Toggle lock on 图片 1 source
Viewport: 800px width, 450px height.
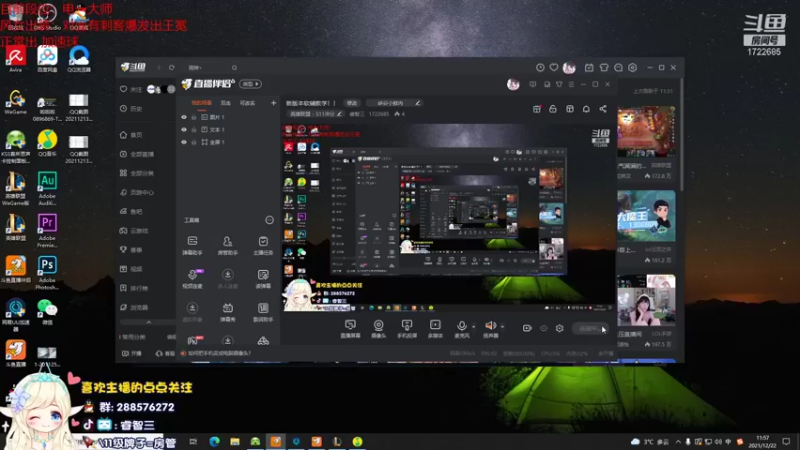tap(194, 117)
